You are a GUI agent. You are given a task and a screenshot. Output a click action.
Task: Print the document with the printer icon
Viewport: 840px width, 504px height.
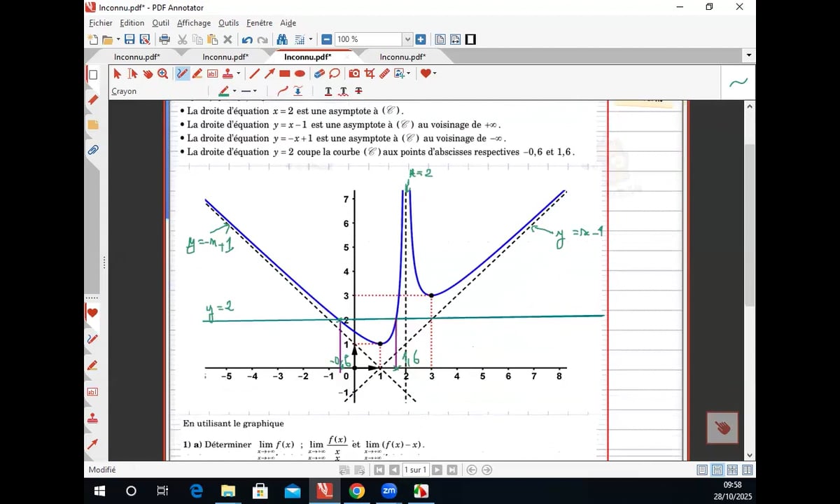pos(164,40)
